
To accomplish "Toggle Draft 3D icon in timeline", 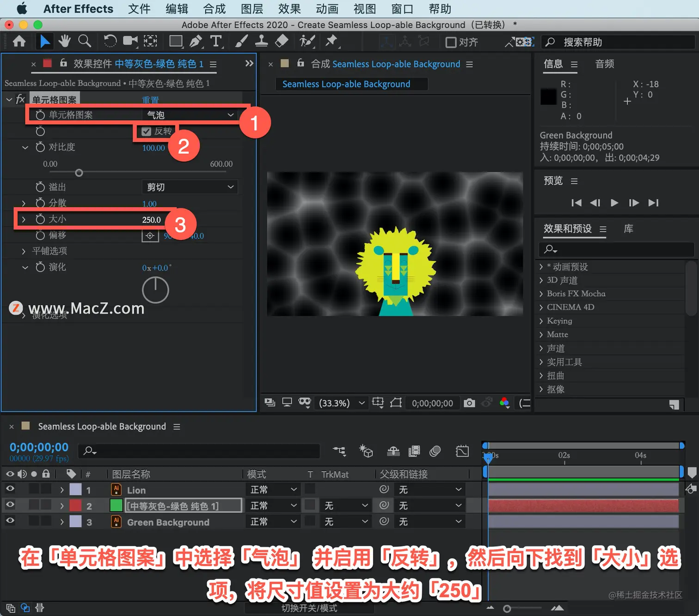I will 366,451.
